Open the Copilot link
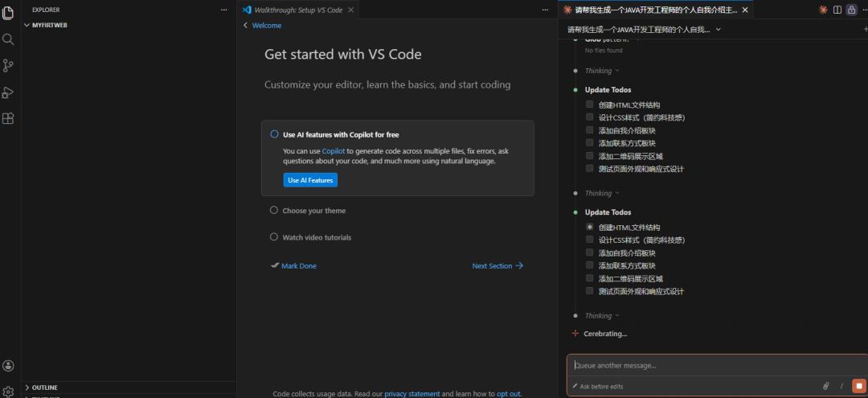Image resolution: width=868 pixels, height=398 pixels. click(x=334, y=150)
